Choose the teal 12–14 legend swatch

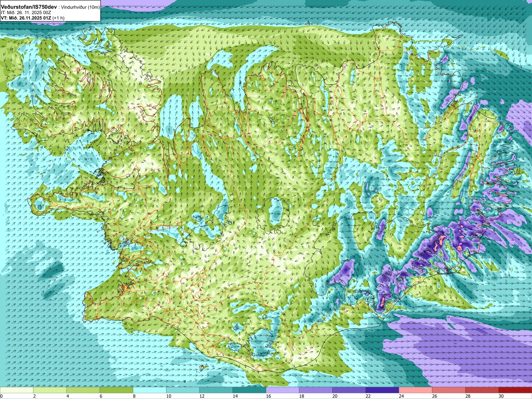tap(216, 390)
